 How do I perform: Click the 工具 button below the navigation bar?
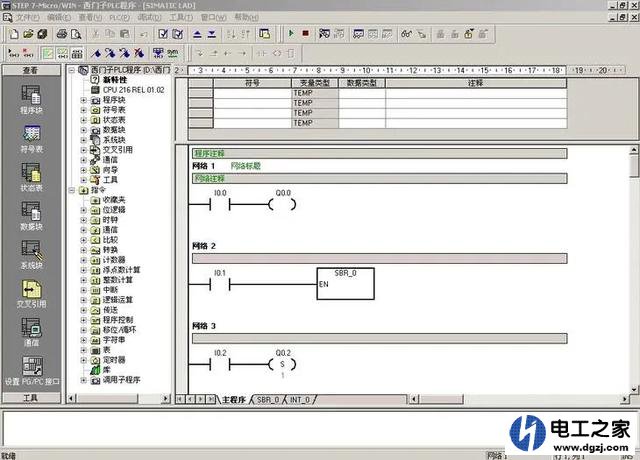(31, 398)
